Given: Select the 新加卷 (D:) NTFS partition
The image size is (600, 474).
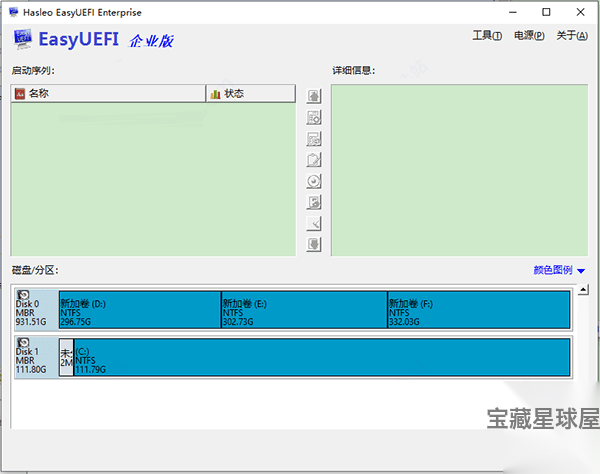Looking at the screenshot, I should click(x=140, y=309).
